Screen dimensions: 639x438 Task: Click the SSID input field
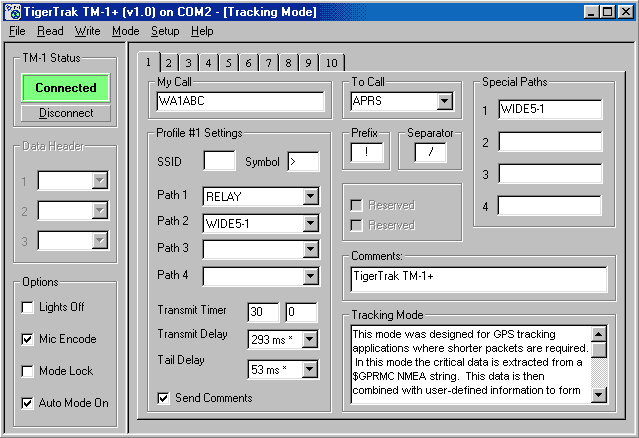pyautogui.click(x=219, y=161)
